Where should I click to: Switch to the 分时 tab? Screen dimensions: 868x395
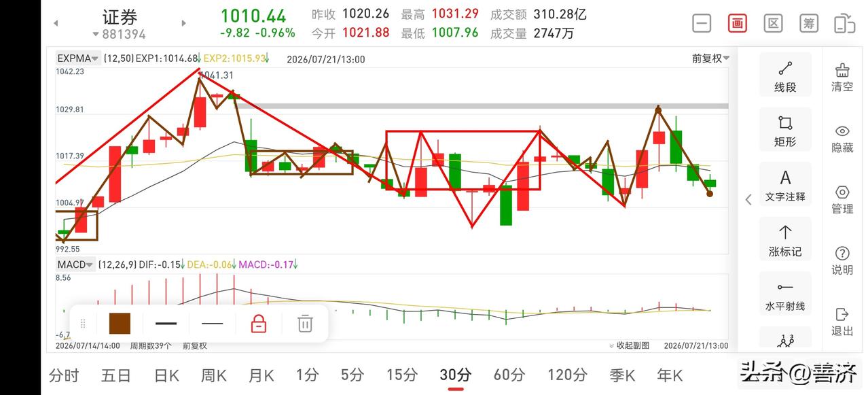(64, 375)
